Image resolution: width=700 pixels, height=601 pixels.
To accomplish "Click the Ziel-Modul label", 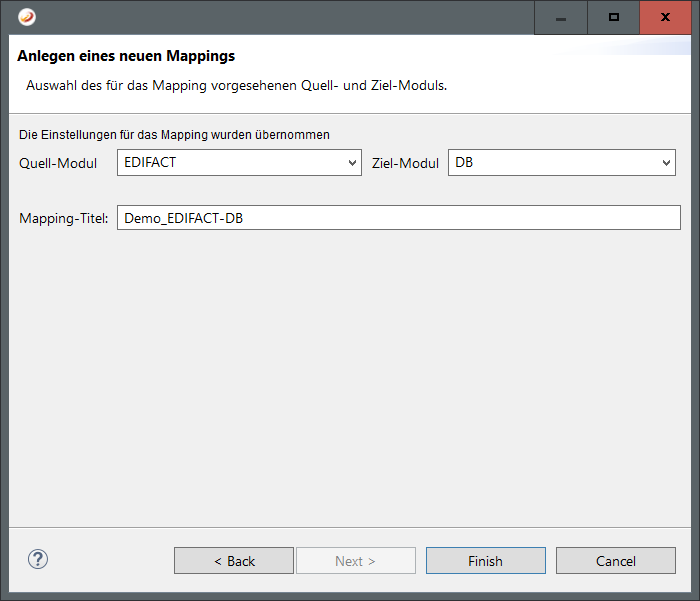I will click(x=405, y=163).
